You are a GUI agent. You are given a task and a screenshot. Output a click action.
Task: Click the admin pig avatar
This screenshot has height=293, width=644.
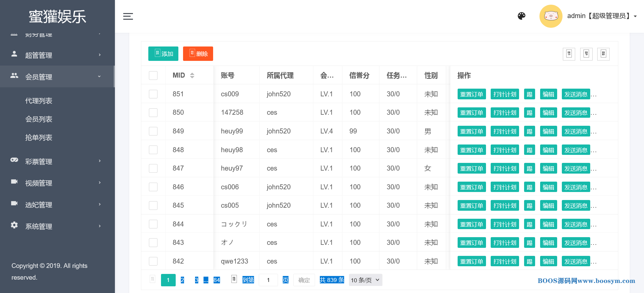[x=551, y=16]
